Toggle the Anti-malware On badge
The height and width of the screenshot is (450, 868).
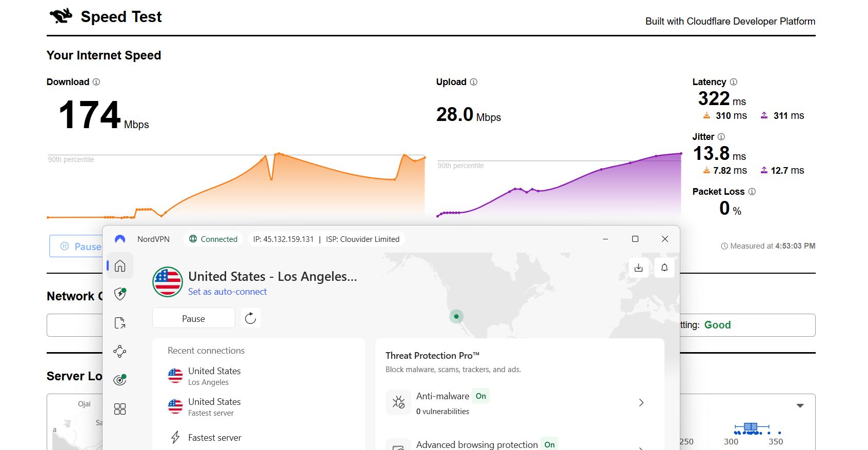tap(481, 396)
